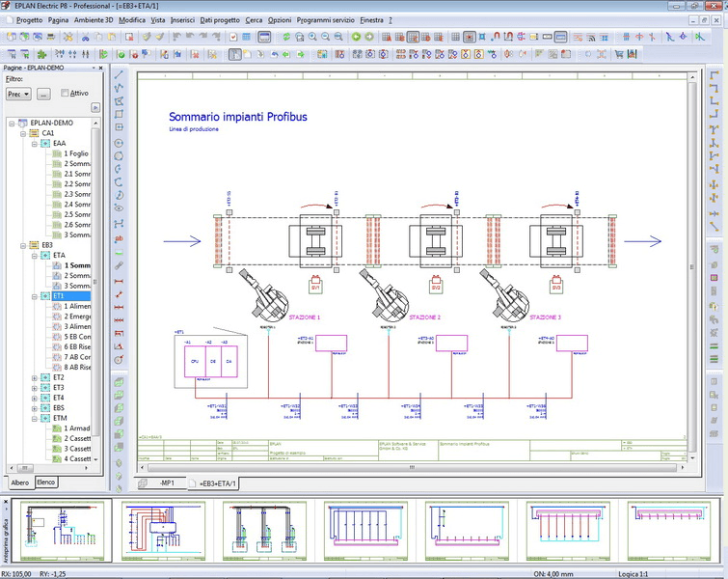Open the Inserisci menu
This screenshot has height=579, width=728.
(182, 20)
